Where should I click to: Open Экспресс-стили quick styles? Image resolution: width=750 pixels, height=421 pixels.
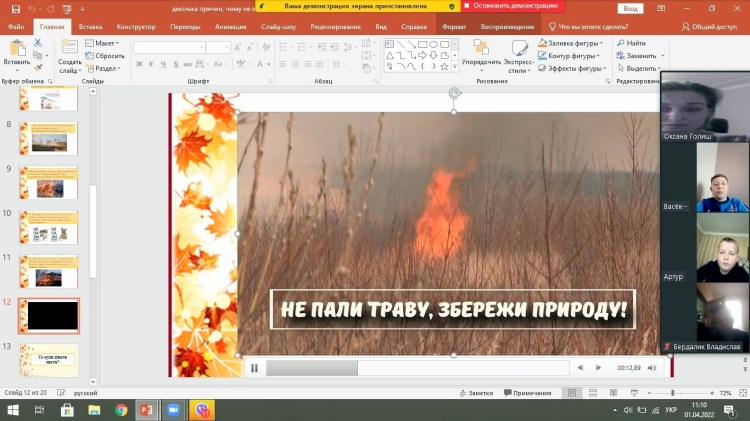[519, 49]
